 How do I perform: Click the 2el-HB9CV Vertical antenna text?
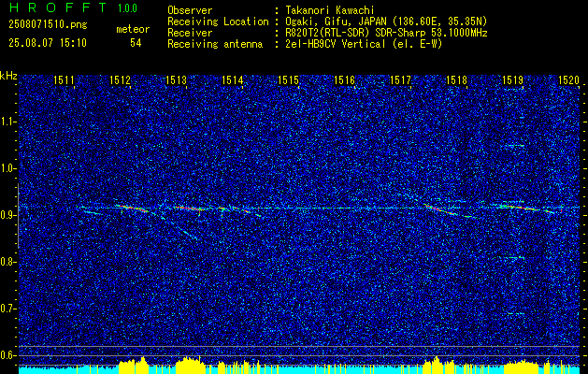tap(362, 44)
